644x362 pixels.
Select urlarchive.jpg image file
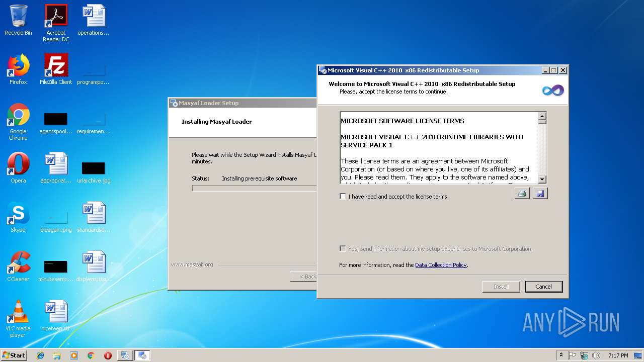coord(94,172)
